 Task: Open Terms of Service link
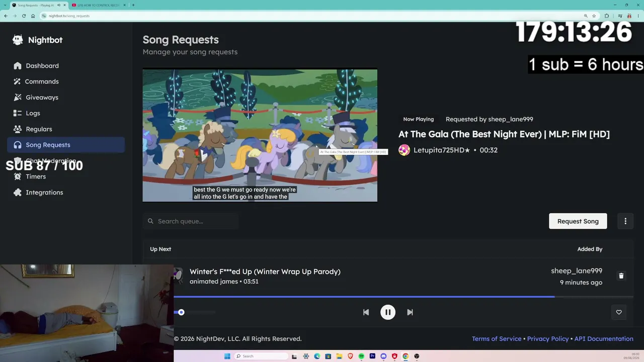click(x=497, y=339)
